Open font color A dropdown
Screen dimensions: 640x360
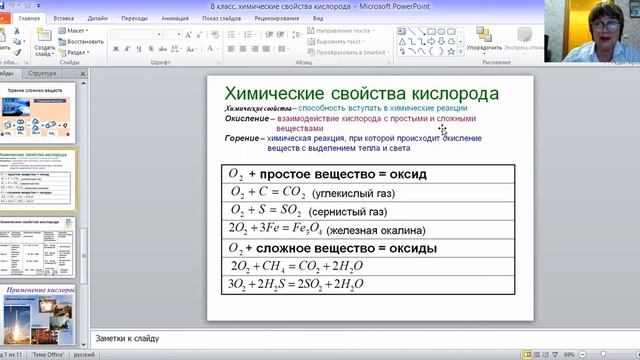(212, 49)
